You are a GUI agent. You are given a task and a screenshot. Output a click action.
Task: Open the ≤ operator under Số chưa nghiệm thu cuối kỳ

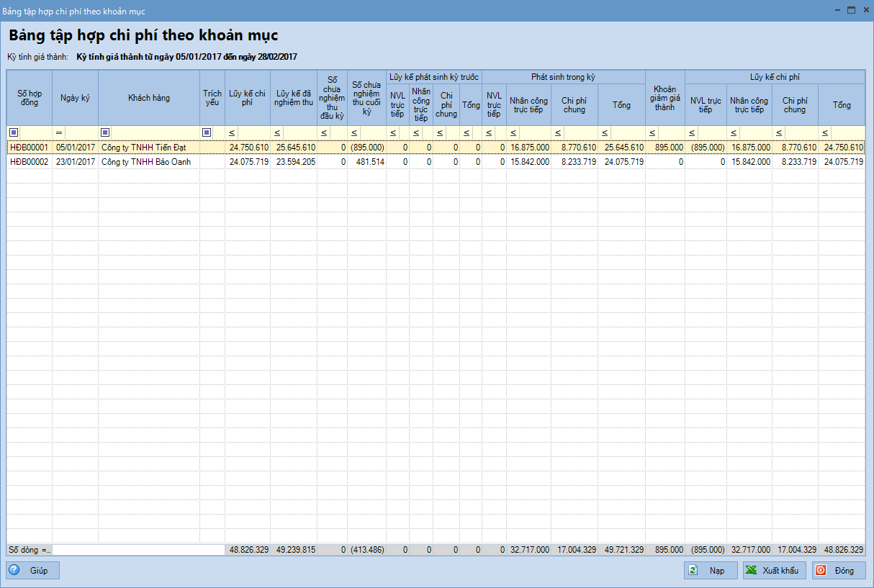[x=354, y=132]
